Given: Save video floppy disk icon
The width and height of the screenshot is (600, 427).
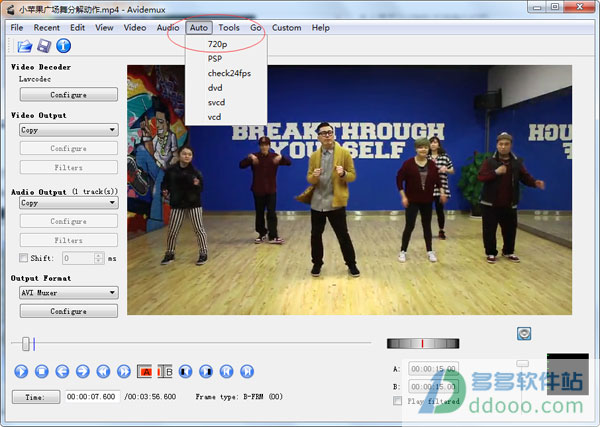Looking at the screenshot, I should (44, 46).
